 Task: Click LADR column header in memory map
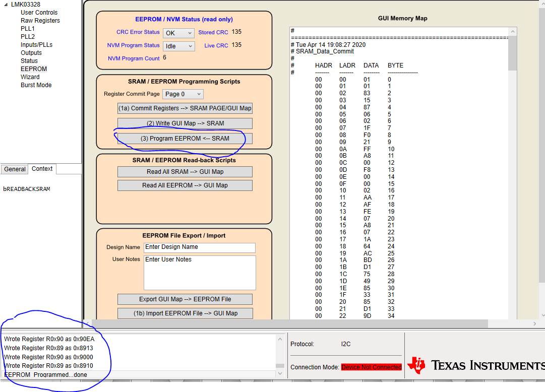(347, 66)
